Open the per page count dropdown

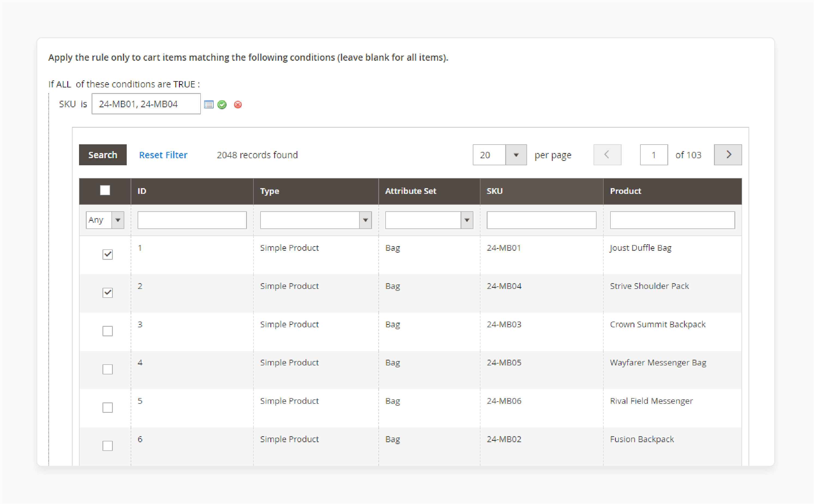pyautogui.click(x=500, y=155)
